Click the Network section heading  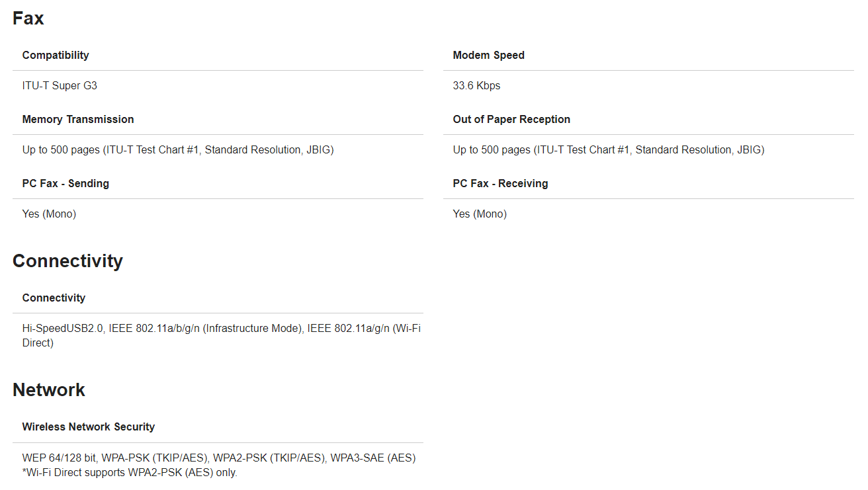point(49,390)
